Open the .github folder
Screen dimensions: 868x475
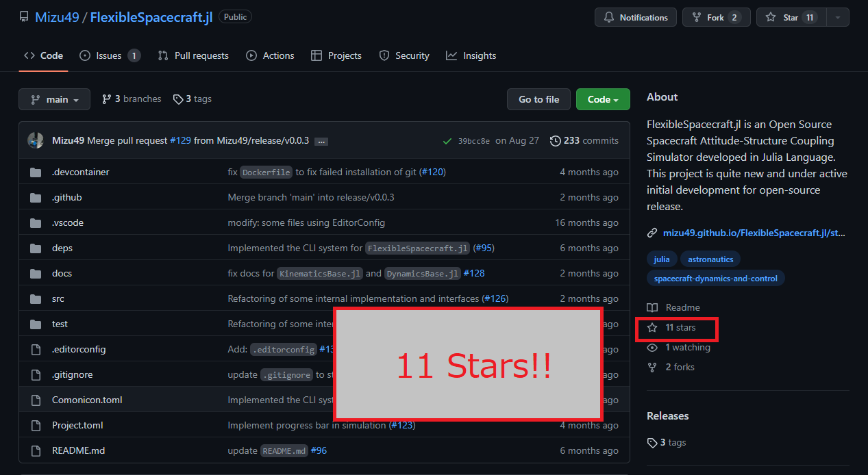click(66, 197)
